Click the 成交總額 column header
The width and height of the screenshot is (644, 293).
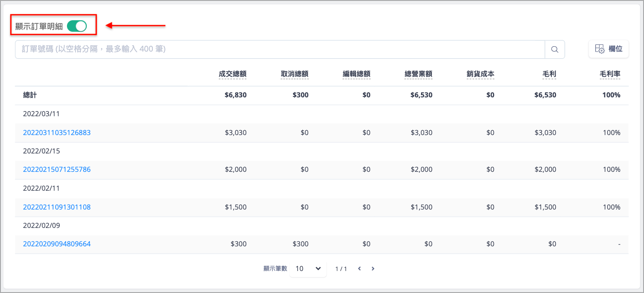coord(233,74)
